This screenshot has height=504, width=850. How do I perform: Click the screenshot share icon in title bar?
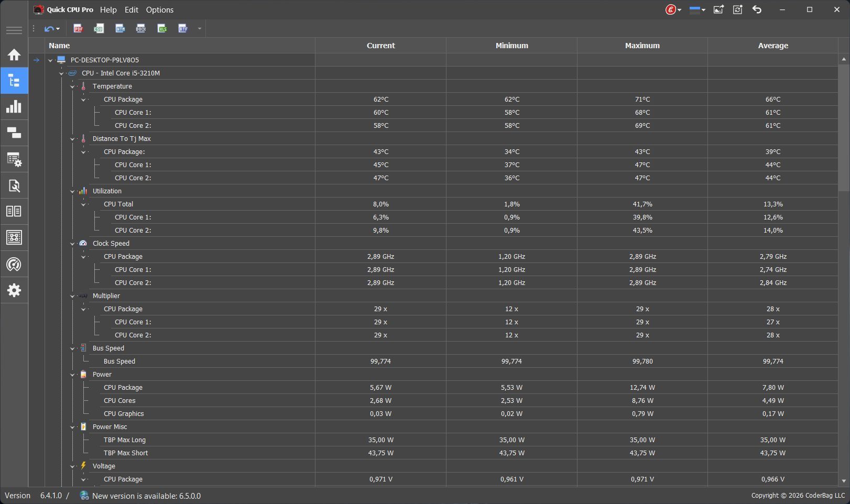click(x=718, y=9)
